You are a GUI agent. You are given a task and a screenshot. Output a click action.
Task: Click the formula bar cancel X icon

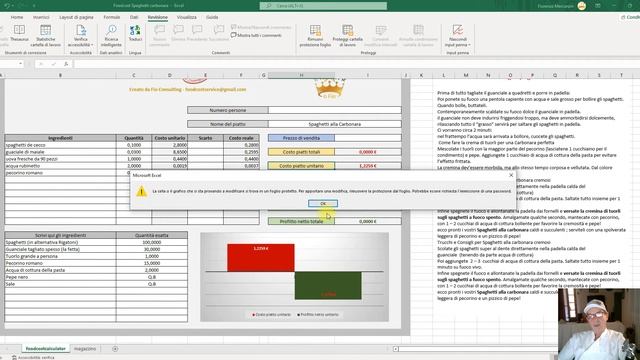coord(41,64)
